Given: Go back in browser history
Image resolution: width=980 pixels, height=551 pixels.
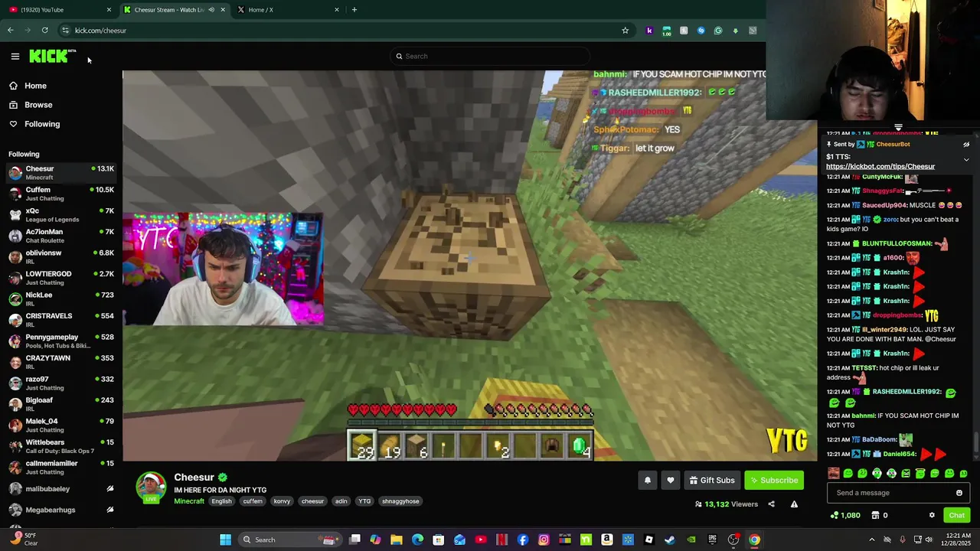Looking at the screenshot, I should tap(10, 31).
